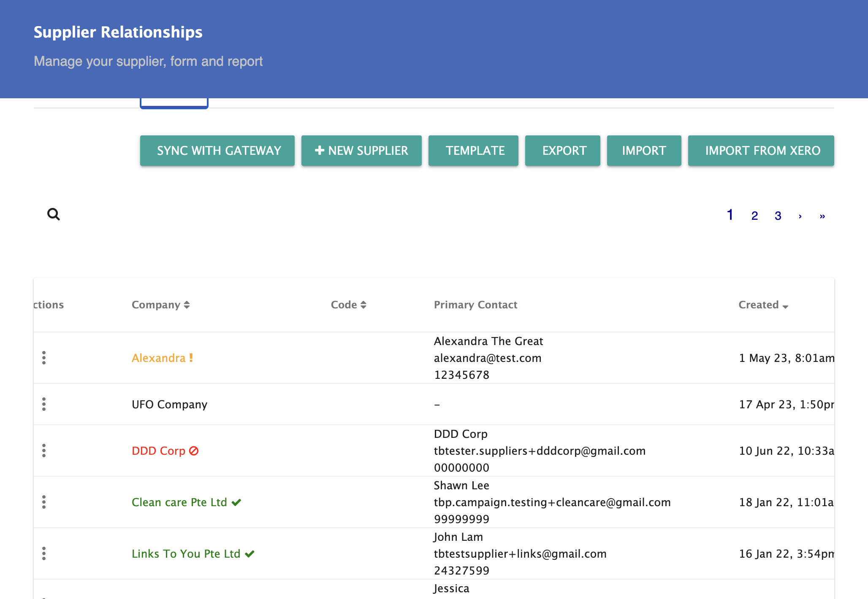Image resolution: width=868 pixels, height=599 pixels.
Task: Click phone number 24327599
Action: point(462,571)
